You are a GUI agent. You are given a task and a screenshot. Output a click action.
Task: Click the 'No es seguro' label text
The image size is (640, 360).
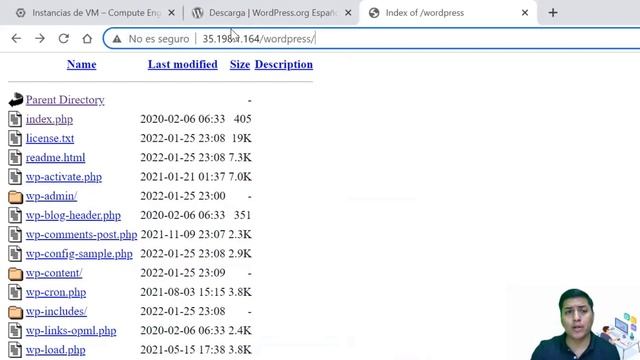pos(159,39)
